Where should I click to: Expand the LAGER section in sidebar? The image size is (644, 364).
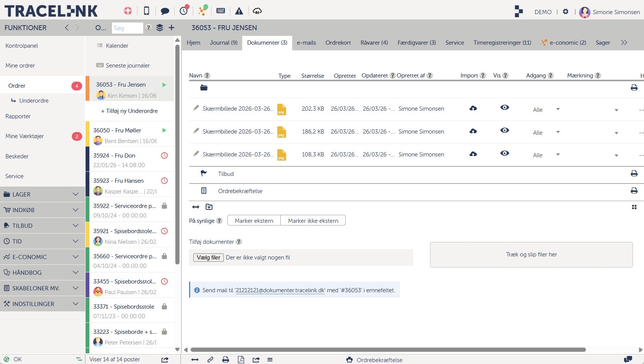click(42, 195)
